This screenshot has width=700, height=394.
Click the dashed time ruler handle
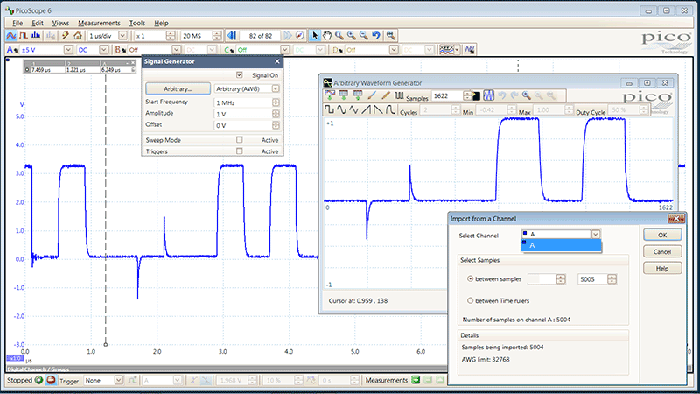[106, 344]
